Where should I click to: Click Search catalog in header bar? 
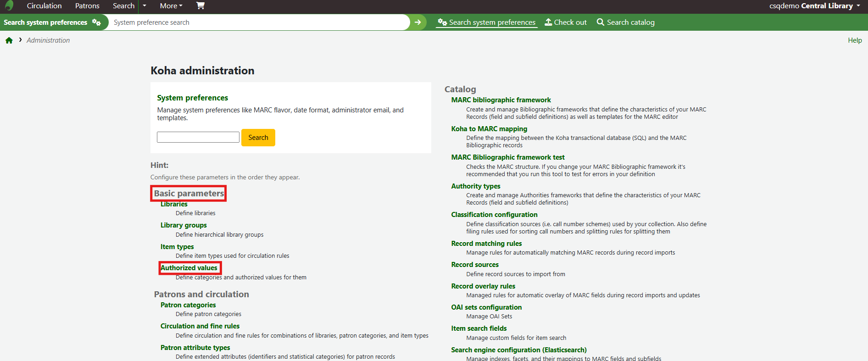coord(625,22)
